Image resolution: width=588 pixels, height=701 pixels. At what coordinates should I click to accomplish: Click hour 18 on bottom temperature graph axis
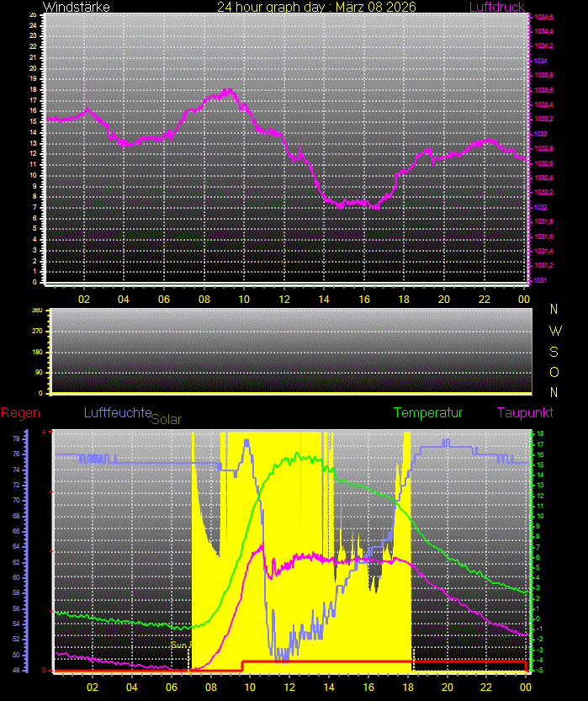coord(408,687)
